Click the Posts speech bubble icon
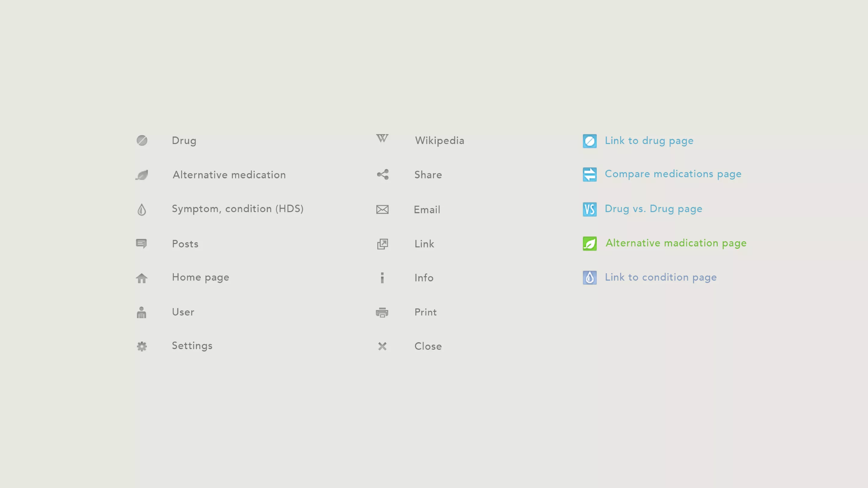868x488 pixels. [141, 243]
